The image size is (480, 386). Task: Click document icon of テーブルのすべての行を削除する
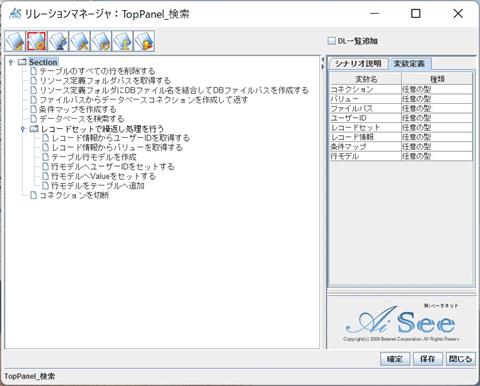pos(33,71)
